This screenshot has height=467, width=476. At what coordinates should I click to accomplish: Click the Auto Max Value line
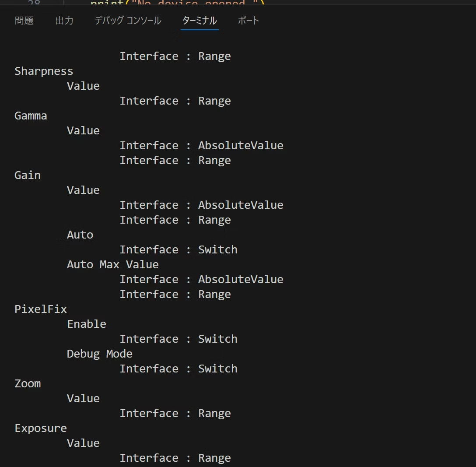[112, 264]
